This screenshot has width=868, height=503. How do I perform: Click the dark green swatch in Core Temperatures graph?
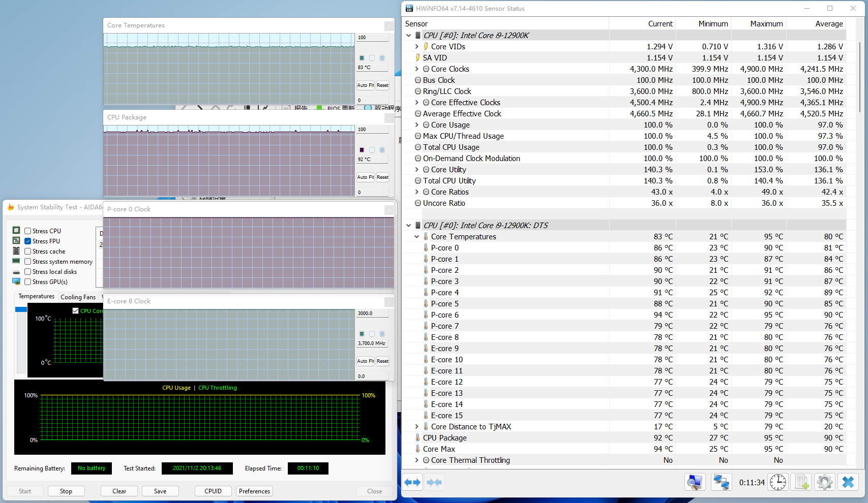coord(362,58)
